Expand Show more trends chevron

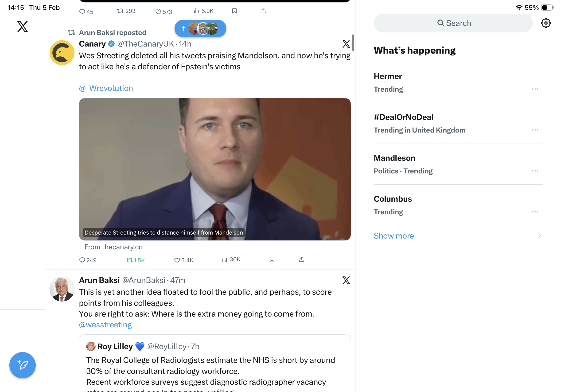539,236
